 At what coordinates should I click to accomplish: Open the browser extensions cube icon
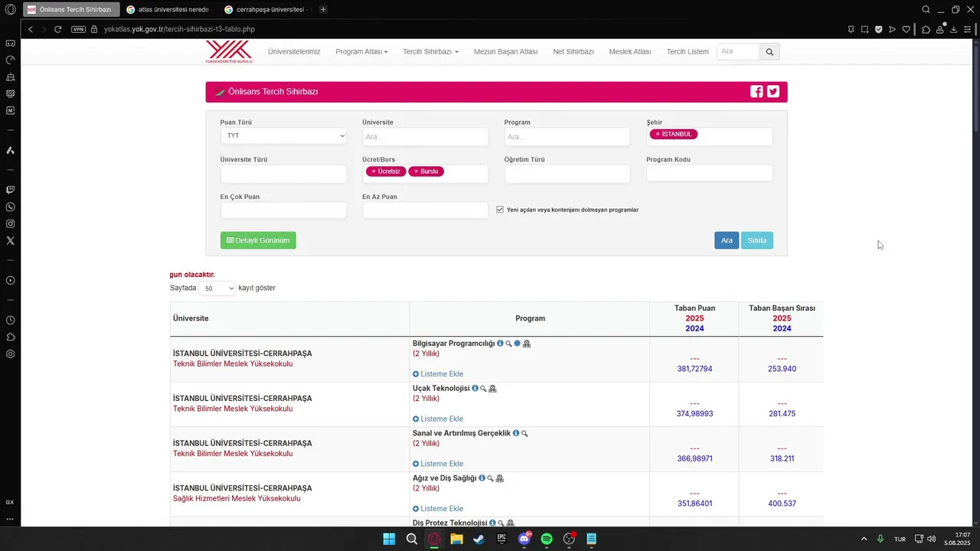pos(926,29)
